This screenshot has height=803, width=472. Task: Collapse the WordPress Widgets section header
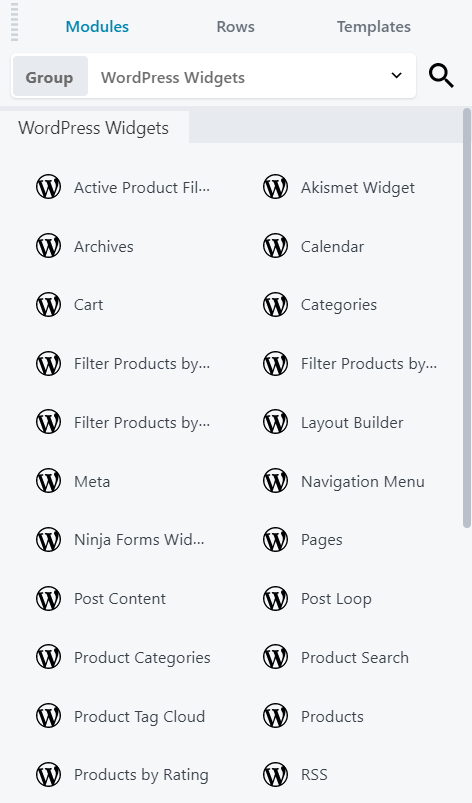click(x=94, y=128)
